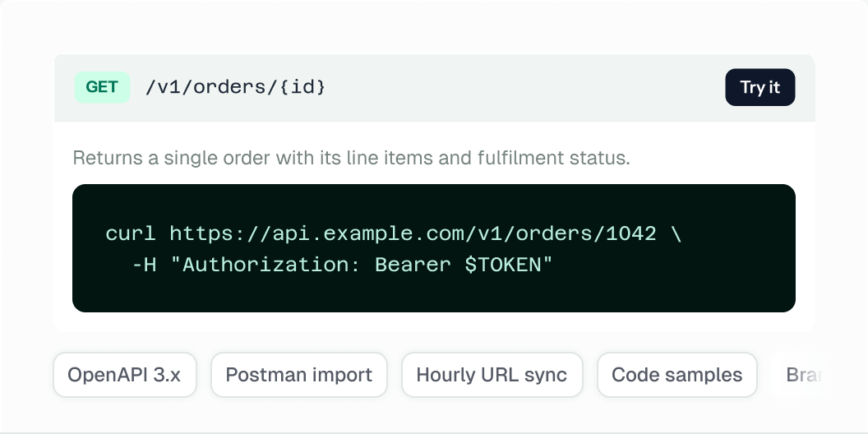Select the GET method badge

(x=103, y=87)
